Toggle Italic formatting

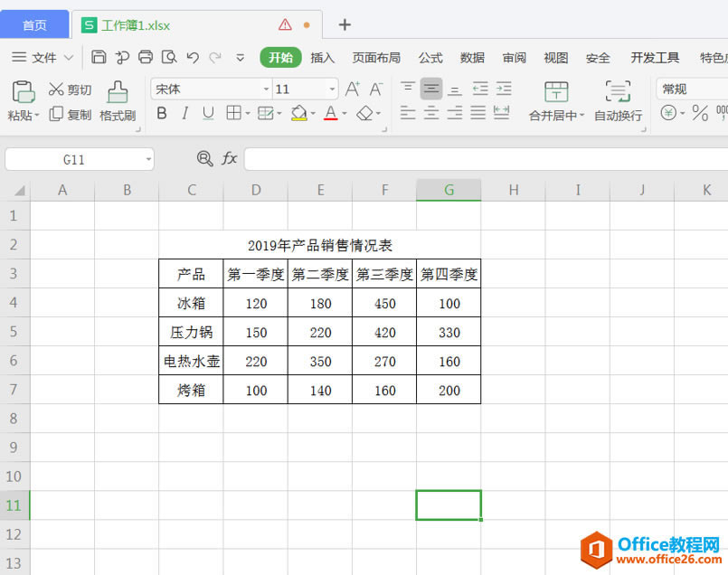[184, 113]
